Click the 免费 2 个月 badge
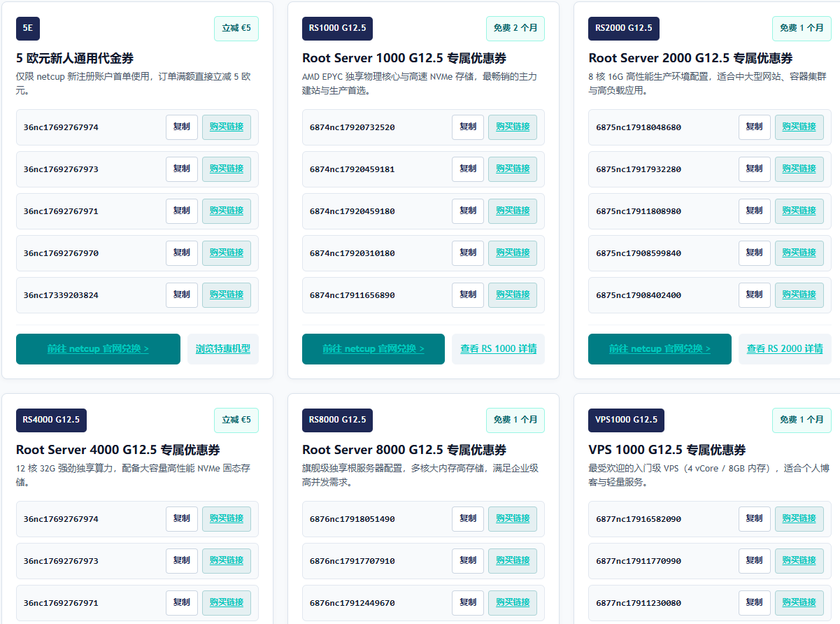This screenshot has width=840, height=624. [515, 29]
